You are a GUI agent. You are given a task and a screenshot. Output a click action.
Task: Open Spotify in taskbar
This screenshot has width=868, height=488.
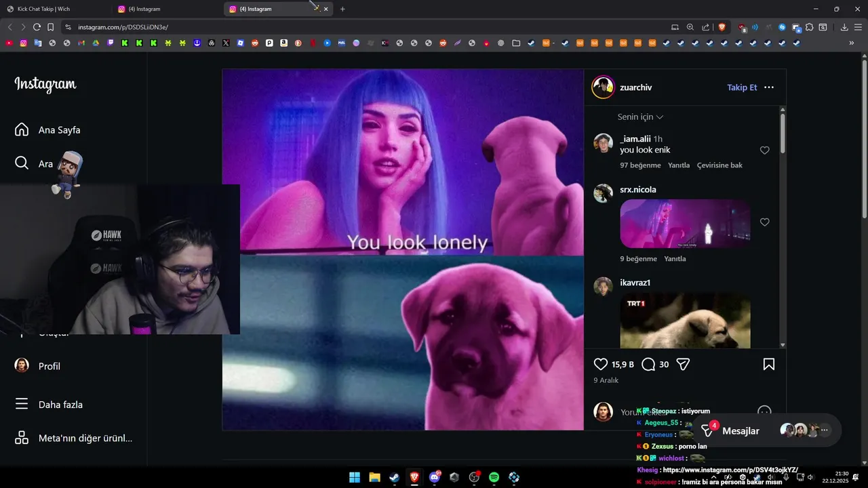pyautogui.click(x=494, y=477)
